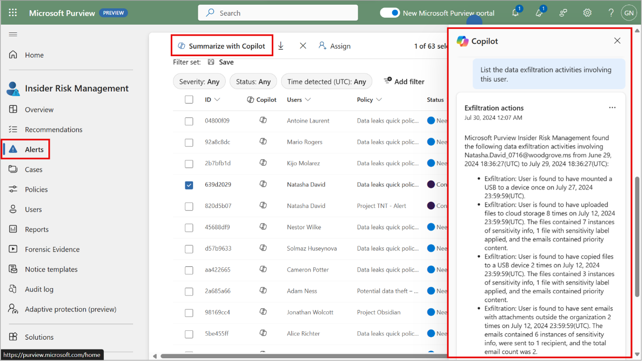Click the Assign button

[x=335, y=46]
